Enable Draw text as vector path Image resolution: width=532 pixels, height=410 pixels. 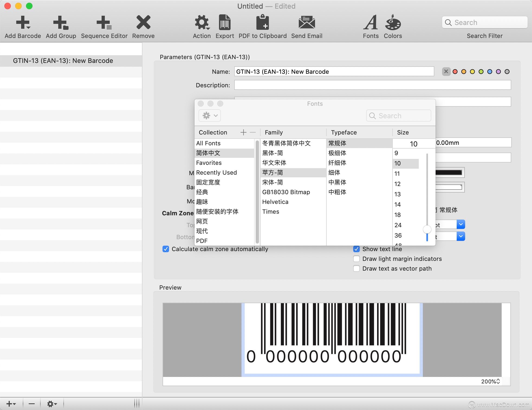(x=356, y=268)
